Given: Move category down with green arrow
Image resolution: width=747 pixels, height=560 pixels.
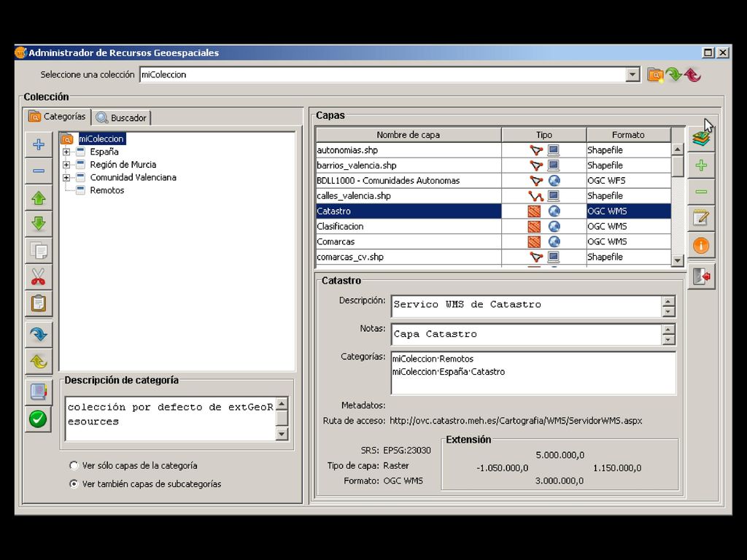Looking at the screenshot, I should click(39, 224).
